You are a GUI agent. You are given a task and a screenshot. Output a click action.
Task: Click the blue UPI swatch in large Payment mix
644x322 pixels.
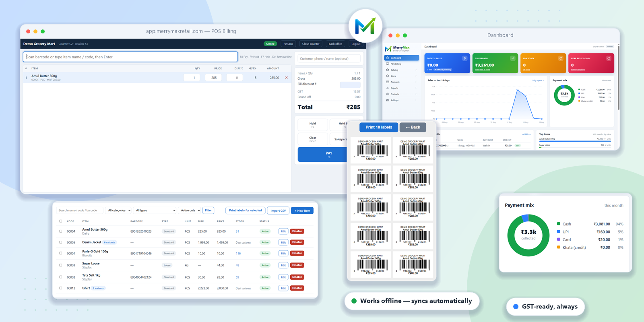coord(559,231)
